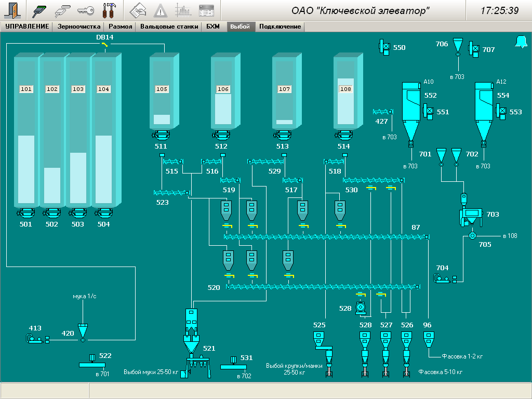Click the alarm bell icon

[521, 42]
